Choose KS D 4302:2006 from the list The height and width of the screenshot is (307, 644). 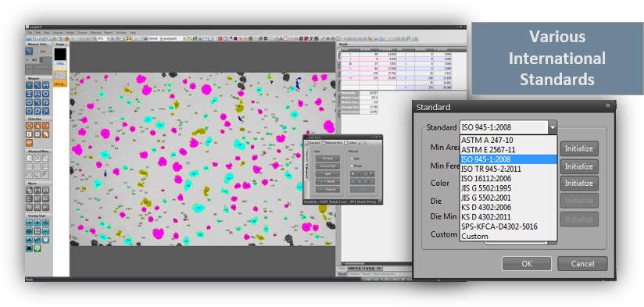coord(508,207)
